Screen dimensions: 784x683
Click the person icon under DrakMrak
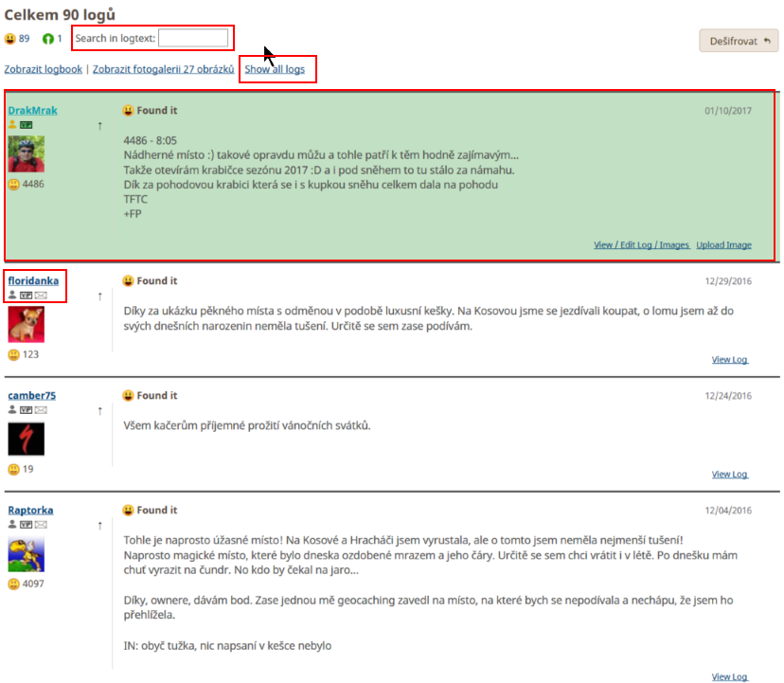(x=13, y=125)
